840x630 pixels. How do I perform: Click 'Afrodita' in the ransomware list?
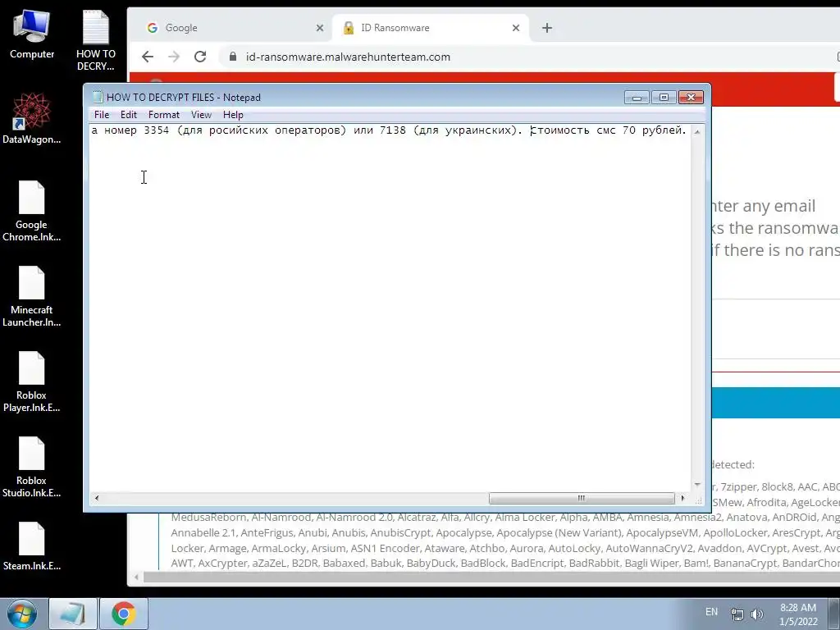click(x=766, y=503)
